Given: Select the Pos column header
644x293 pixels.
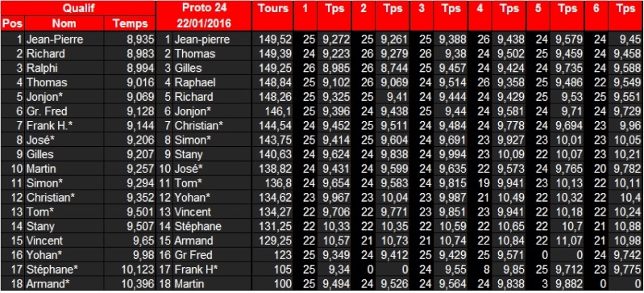Looking at the screenshot, I should coord(12,23).
